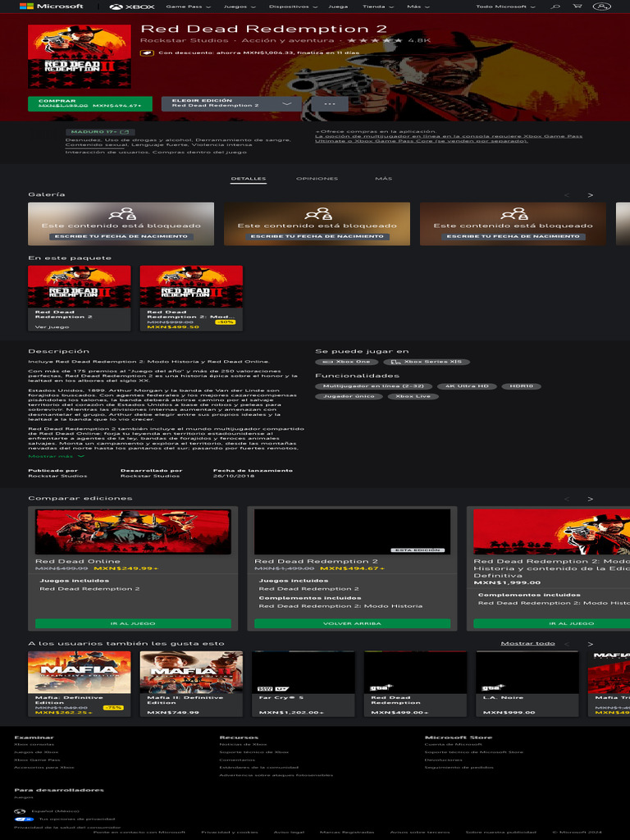The image size is (630, 840).
Task: Open the game cover art image
Action: click(x=80, y=57)
